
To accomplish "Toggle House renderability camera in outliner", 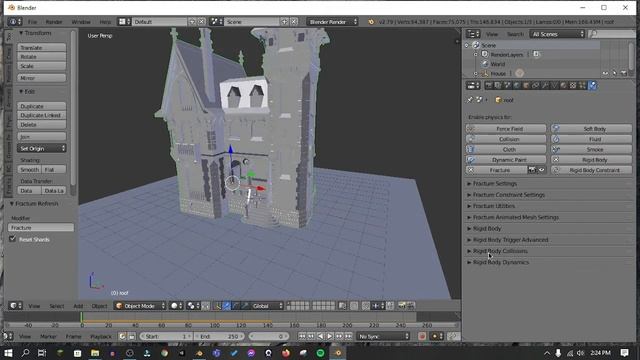I will (x=624, y=73).
